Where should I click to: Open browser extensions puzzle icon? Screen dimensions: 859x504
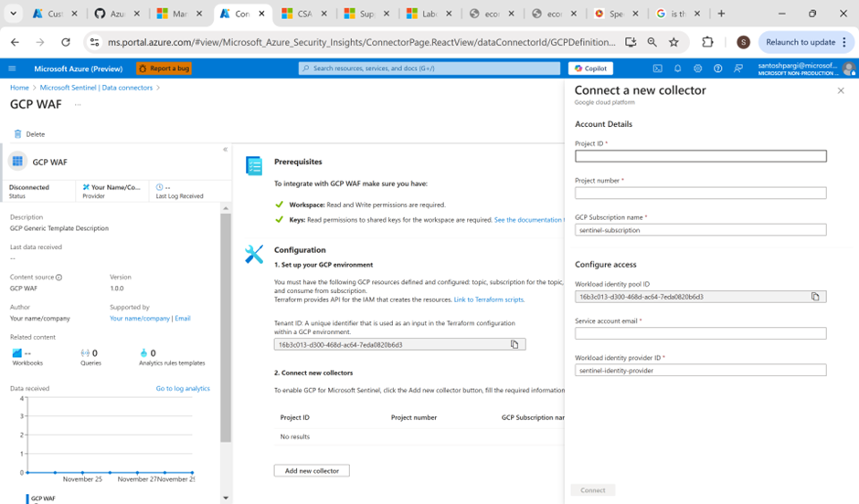707,42
